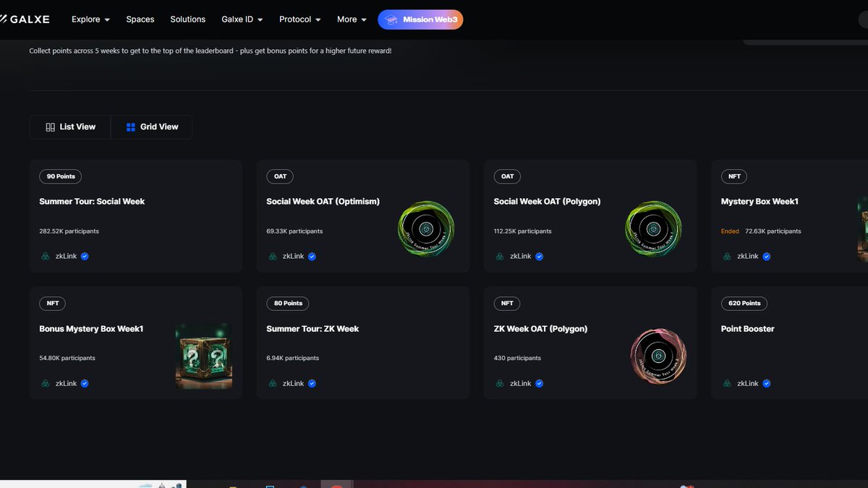Switch to List View

(70, 127)
